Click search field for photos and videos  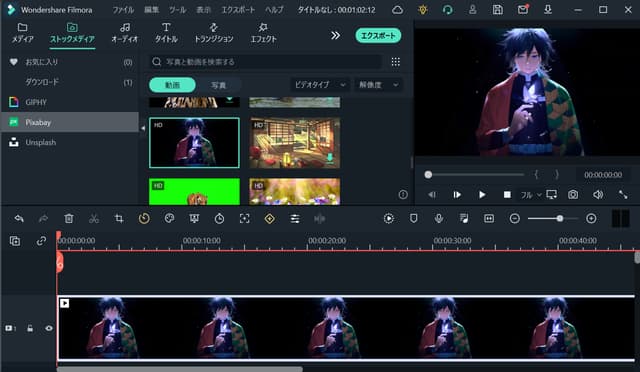[x=265, y=62]
